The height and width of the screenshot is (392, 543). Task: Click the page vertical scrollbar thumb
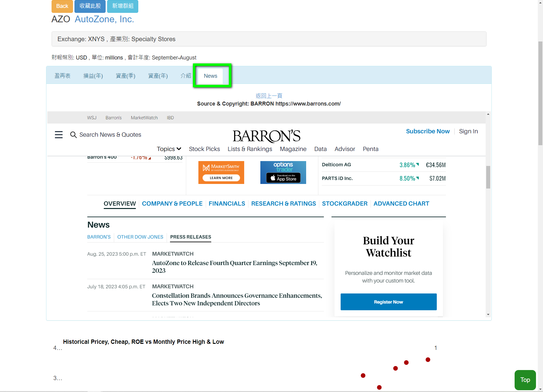pyautogui.click(x=540, y=93)
